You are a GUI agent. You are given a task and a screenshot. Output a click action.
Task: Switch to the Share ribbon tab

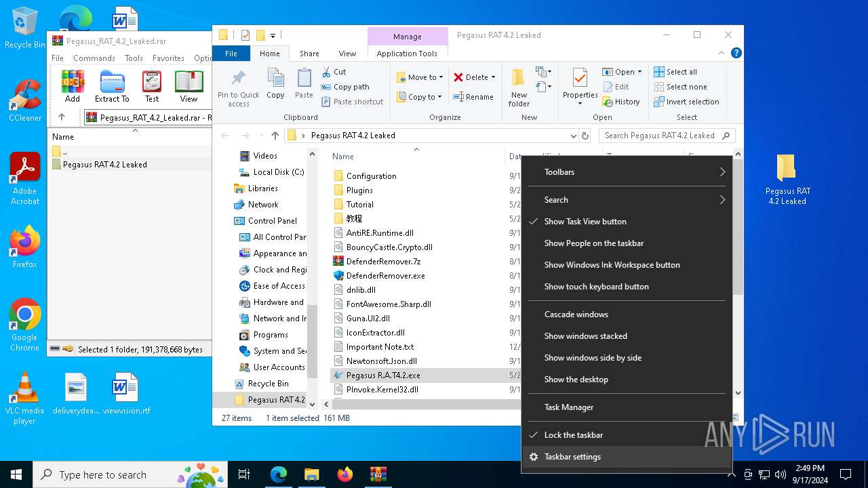click(x=309, y=54)
